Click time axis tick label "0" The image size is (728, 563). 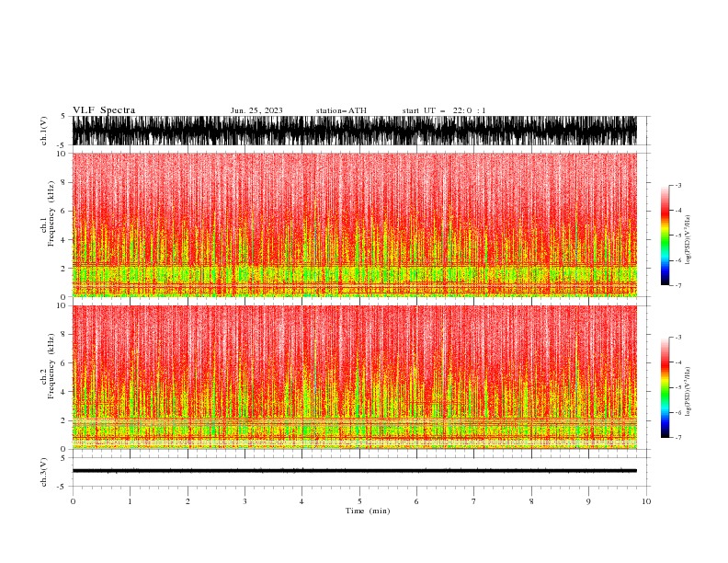click(73, 501)
